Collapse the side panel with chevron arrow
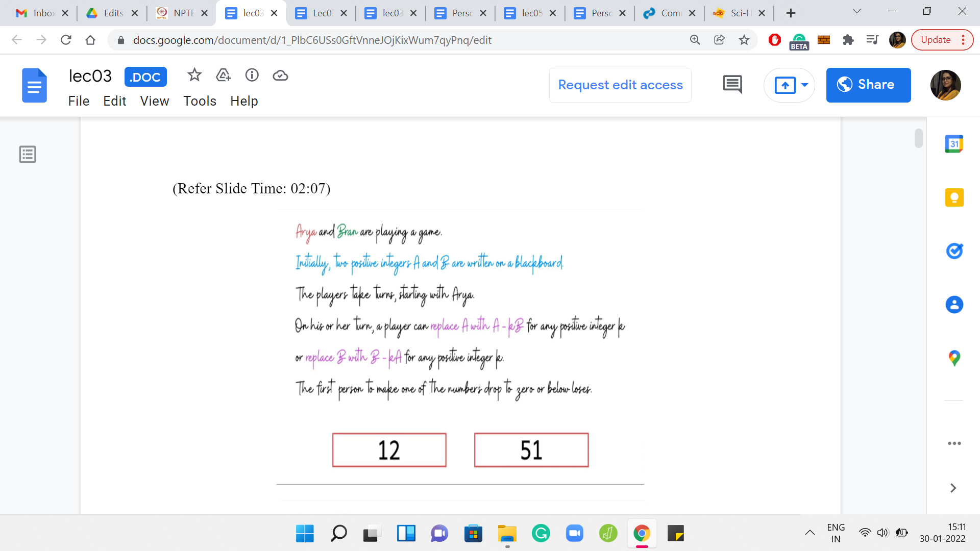980x551 pixels. tap(953, 488)
